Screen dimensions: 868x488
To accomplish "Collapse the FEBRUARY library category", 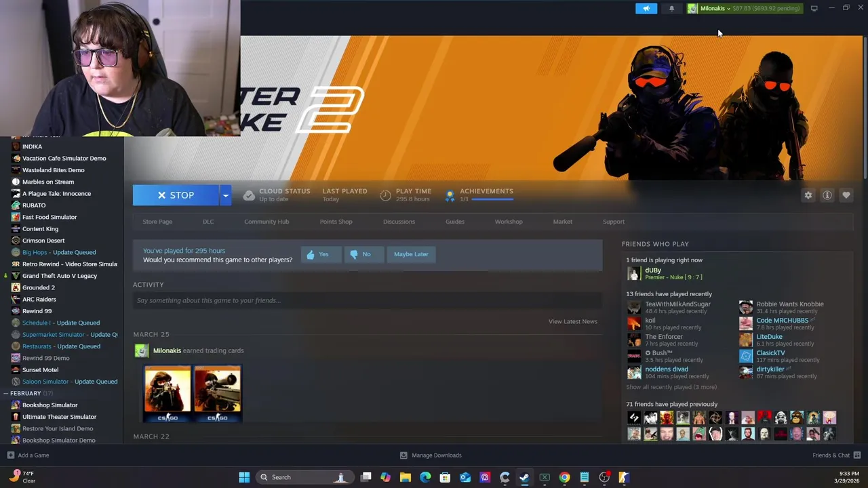I will tap(28, 393).
